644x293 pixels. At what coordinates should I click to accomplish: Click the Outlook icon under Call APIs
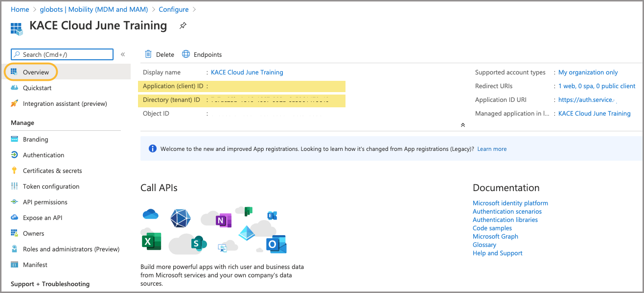coord(276,244)
